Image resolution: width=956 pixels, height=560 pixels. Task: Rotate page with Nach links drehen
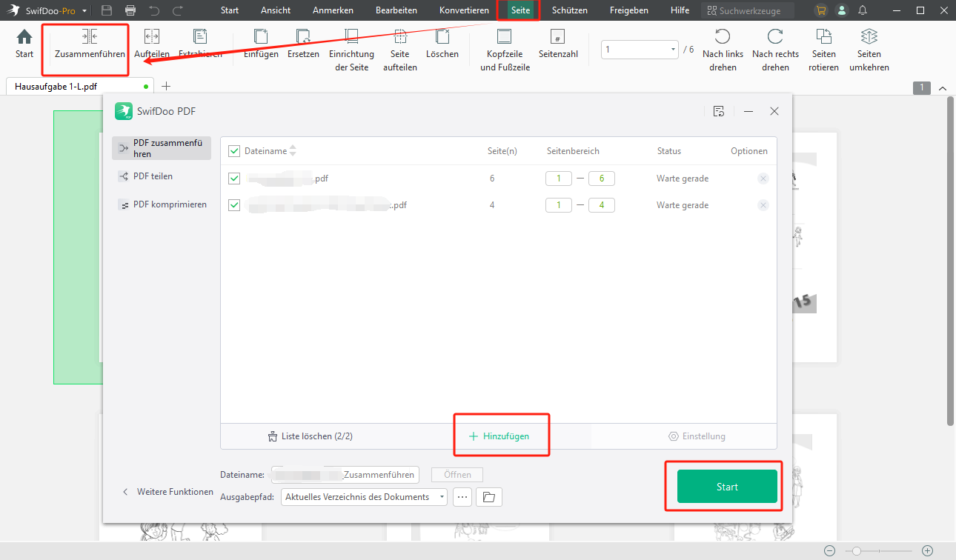tap(723, 50)
